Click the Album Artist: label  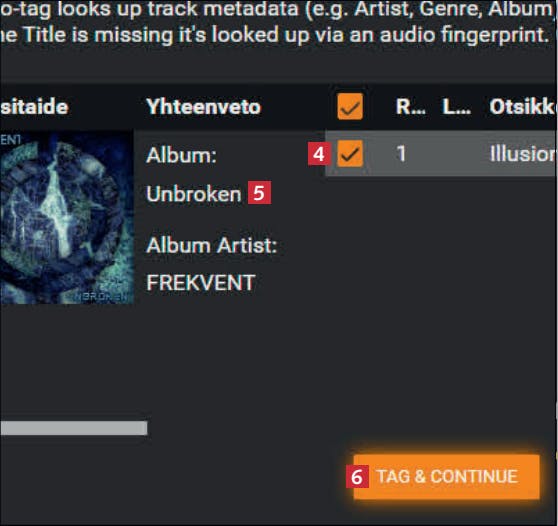click(x=212, y=246)
